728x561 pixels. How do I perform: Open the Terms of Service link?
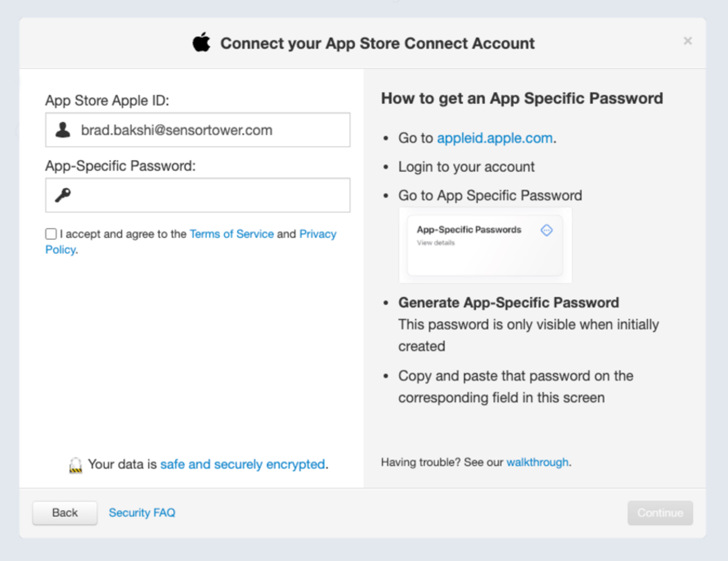click(232, 234)
